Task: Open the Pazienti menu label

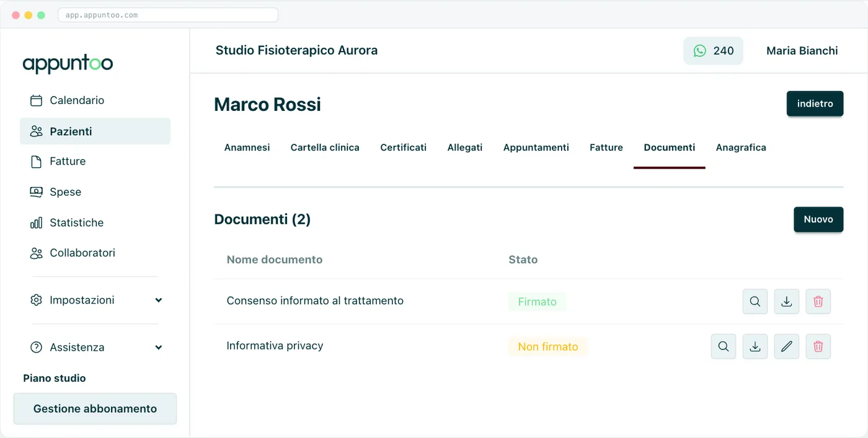Action: (x=71, y=131)
